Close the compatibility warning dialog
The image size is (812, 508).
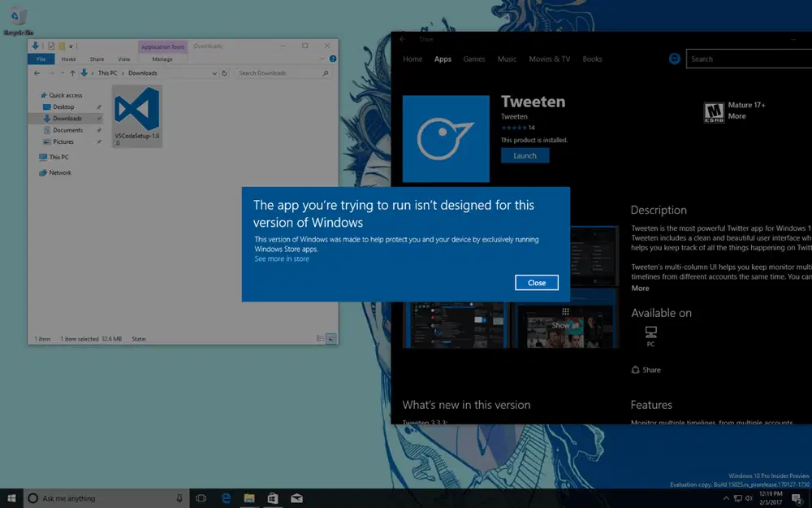pyautogui.click(x=536, y=282)
